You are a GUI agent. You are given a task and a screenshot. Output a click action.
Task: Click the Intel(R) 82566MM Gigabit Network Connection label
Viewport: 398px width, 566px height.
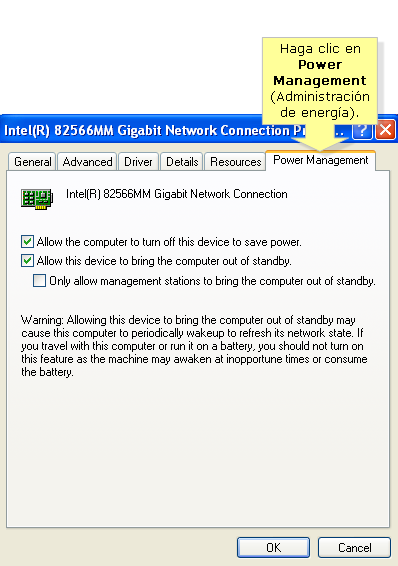pos(176,194)
